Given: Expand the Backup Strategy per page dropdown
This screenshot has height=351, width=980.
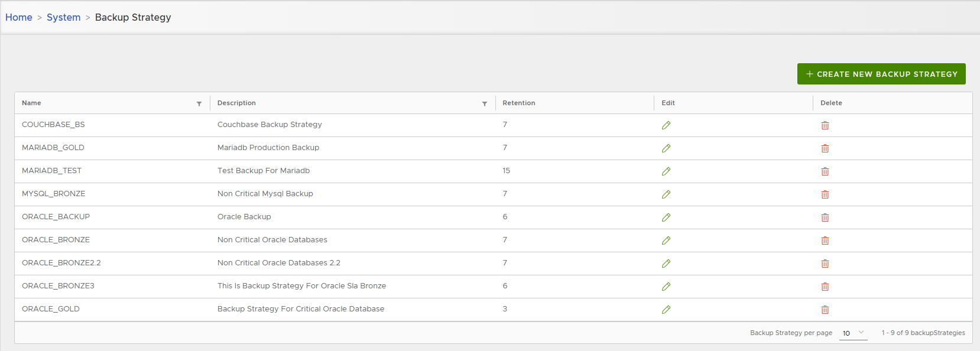Looking at the screenshot, I should coord(854,333).
